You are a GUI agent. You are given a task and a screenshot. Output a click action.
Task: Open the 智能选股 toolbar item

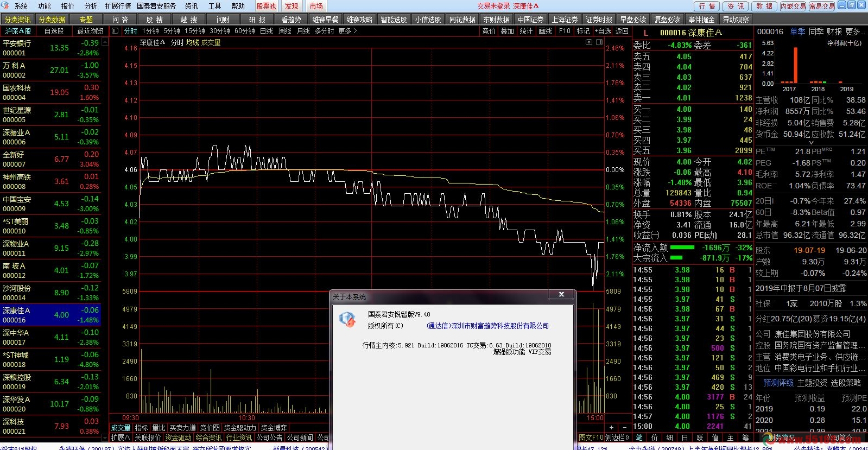tap(394, 20)
